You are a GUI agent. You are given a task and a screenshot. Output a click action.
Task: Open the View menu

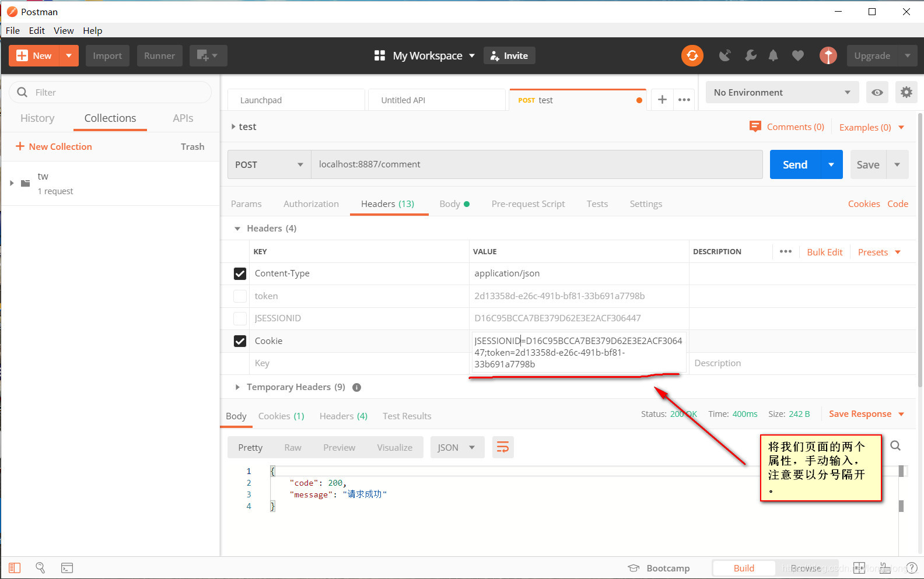[64, 30]
